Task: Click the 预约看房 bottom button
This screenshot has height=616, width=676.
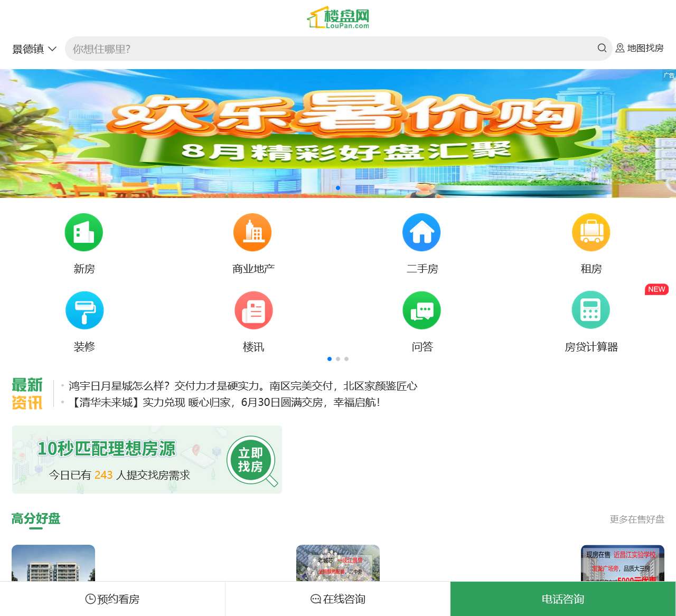Action: 112,599
